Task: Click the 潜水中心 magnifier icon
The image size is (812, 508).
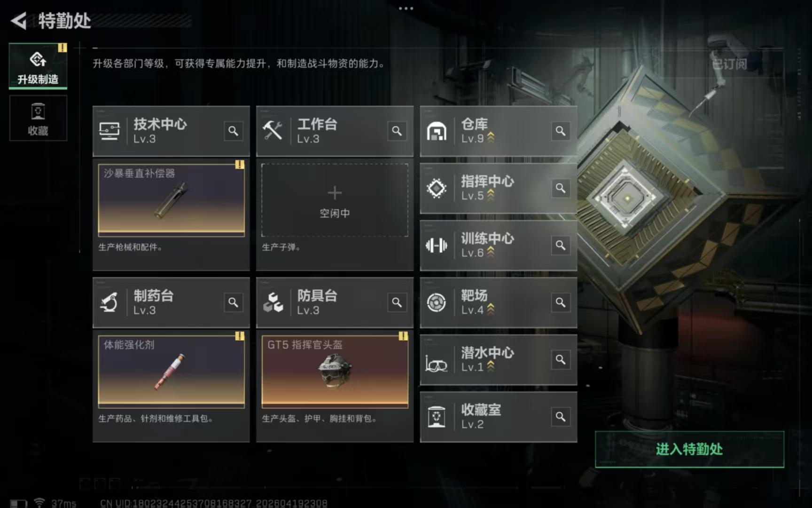Action: (x=561, y=360)
